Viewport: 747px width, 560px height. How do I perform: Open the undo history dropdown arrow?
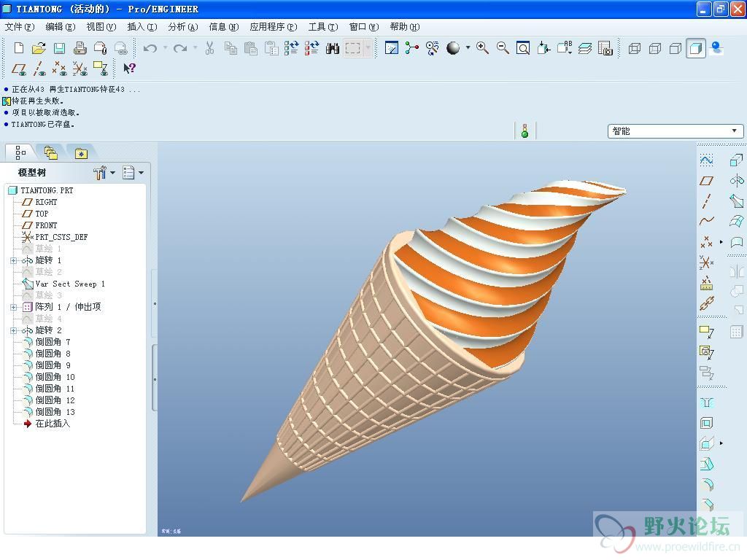(165, 48)
